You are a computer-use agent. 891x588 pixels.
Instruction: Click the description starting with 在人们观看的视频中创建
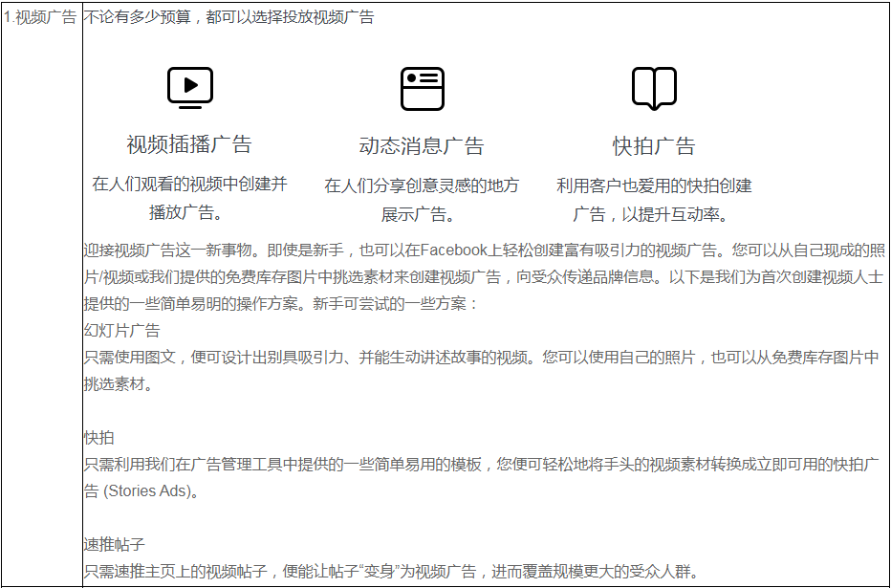[189, 198]
